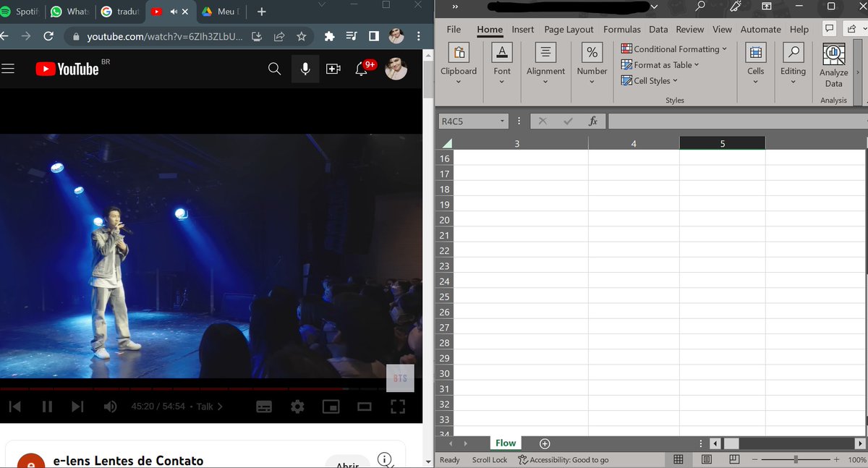Open Format as Table dropdown

[x=660, y=65]
